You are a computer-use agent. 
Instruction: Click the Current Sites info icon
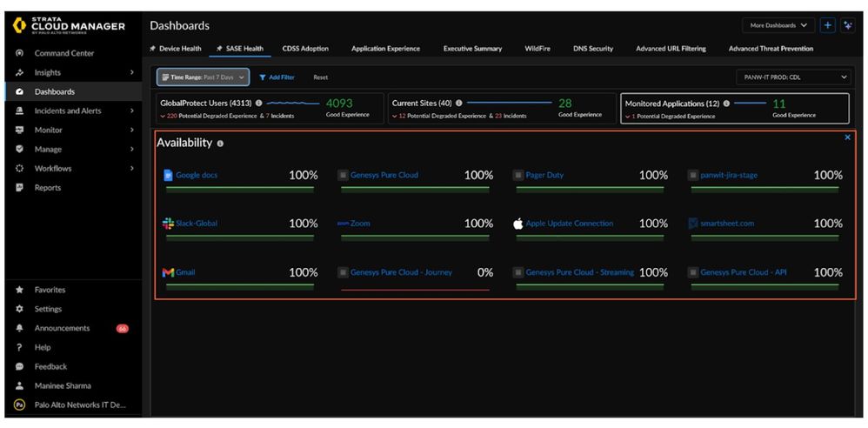(459, 103)
